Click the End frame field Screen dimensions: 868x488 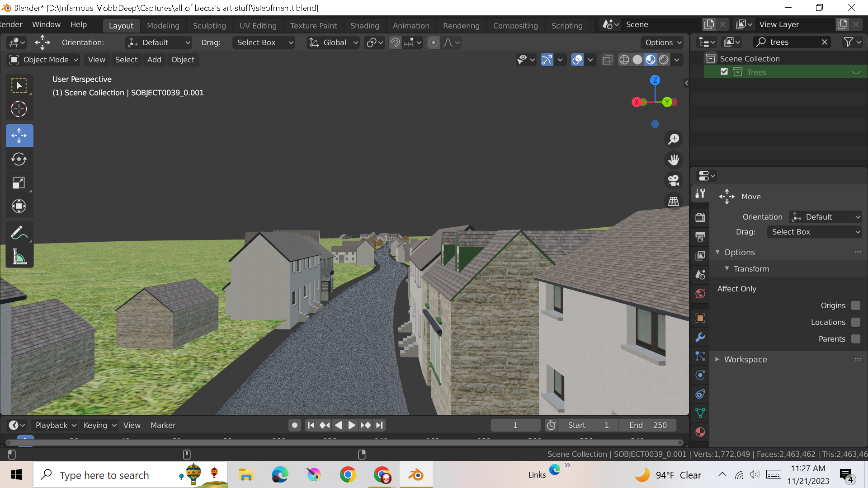pos(648,425)
